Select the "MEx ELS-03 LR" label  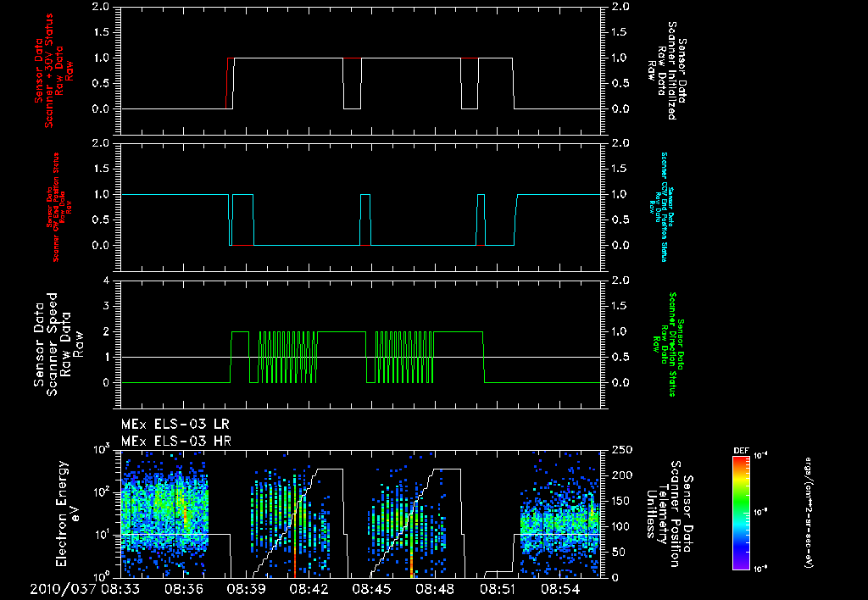[175, 425]
